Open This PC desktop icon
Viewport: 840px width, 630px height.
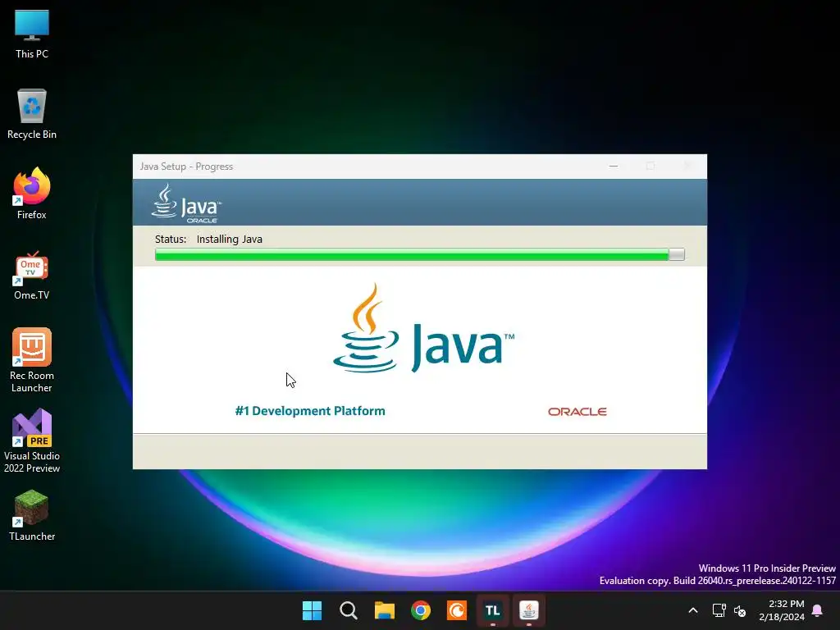tap(32, 34)
